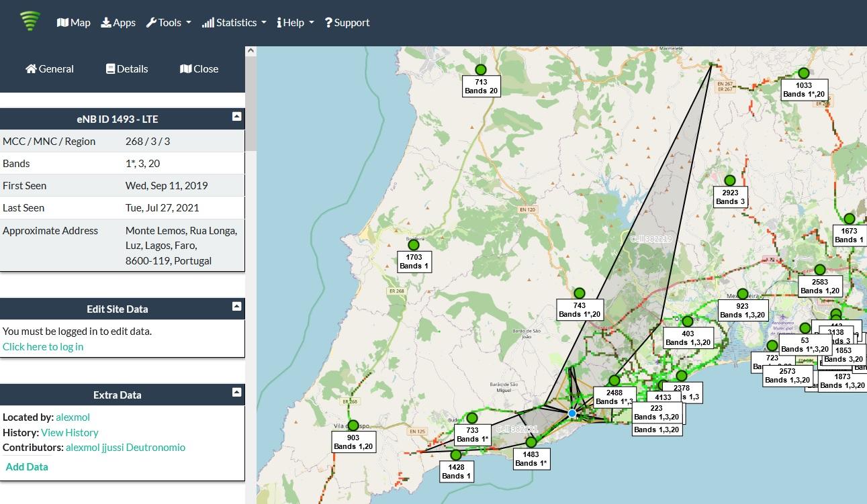The height and width of the screenshot is (504, 867).
Task: Open the Support page
Action: click(347, 22)
